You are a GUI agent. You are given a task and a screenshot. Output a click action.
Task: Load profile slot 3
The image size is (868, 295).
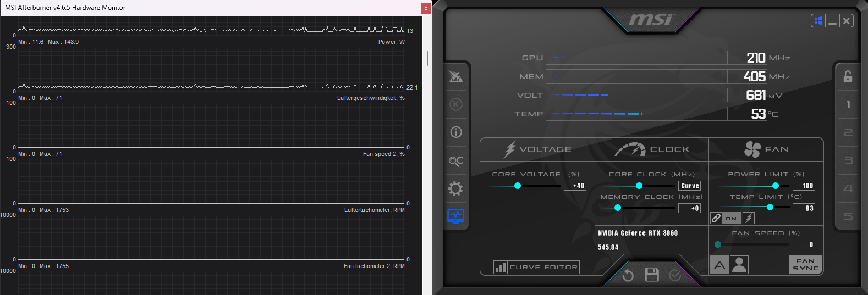click(x=848, y=160)
